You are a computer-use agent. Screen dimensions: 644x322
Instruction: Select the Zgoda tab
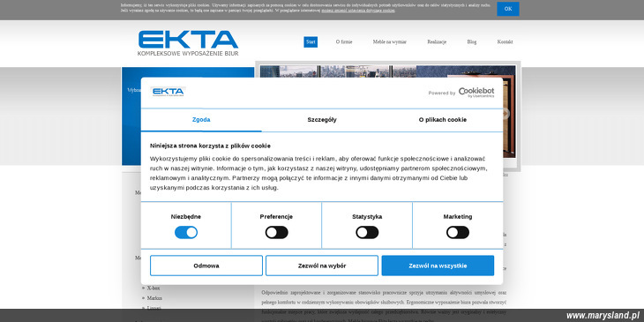pyautogui.click(x=201, y=120)
